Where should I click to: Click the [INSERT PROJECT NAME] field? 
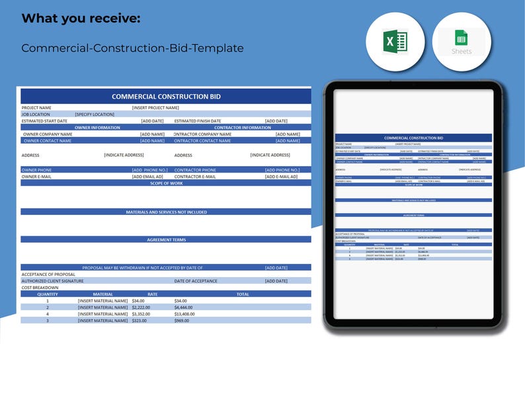tap(155, 108)
